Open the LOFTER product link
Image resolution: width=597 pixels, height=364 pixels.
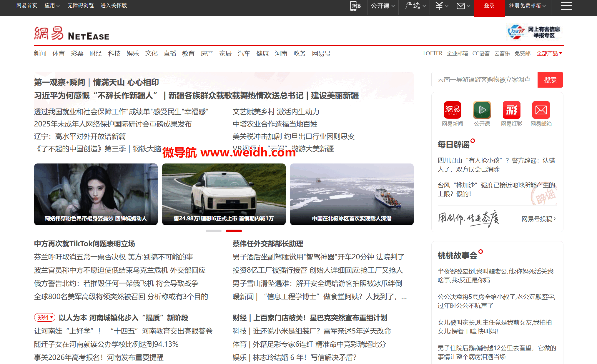433,54
